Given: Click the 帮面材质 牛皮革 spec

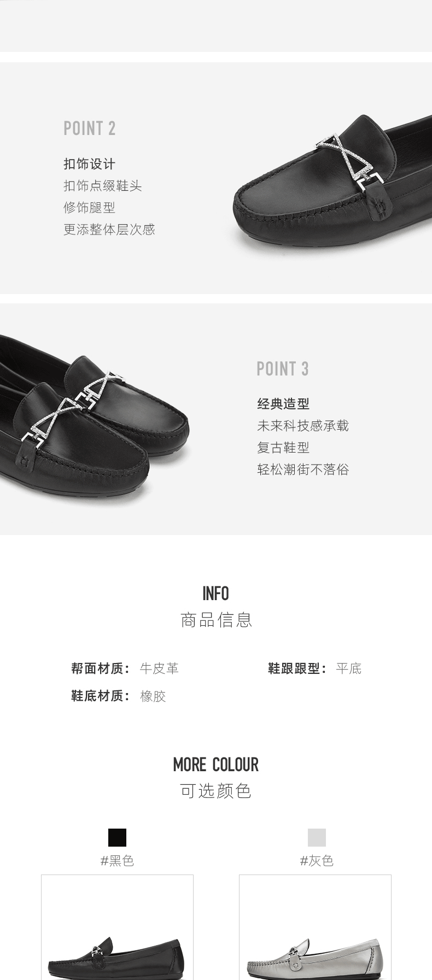Looking at the screenshot, I should tap(125, 668).
